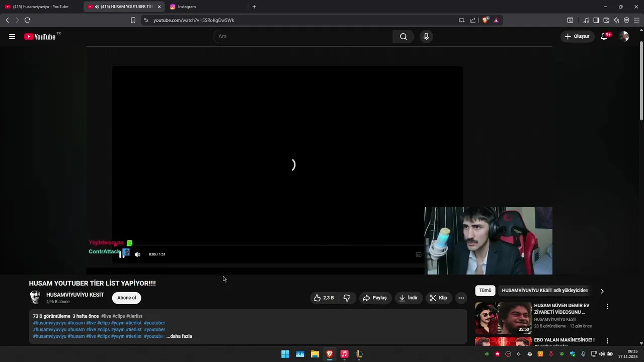Open a new browser tab
Image resolution: width=644 pixels, height=362 pixels.
click(254, 7)
